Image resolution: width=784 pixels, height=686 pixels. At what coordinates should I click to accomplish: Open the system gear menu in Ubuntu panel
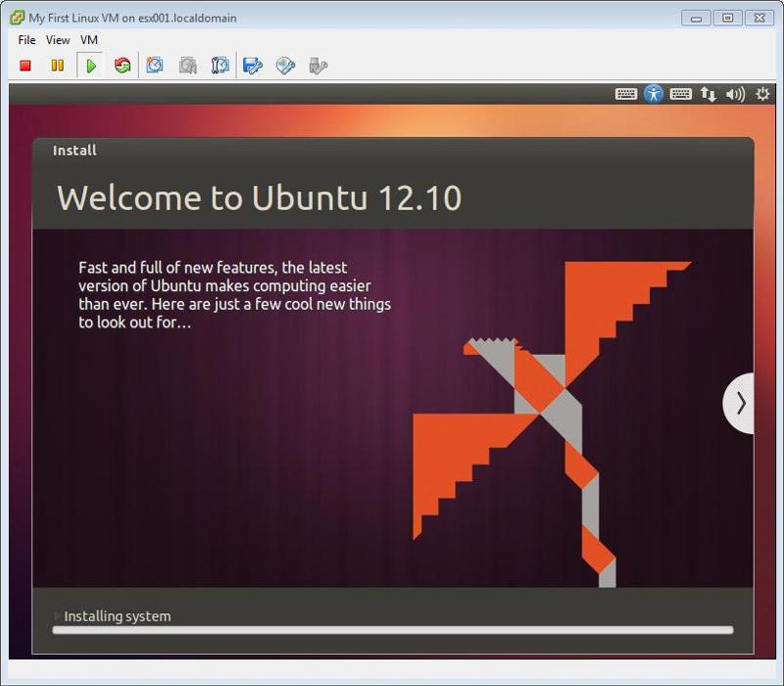pos(762,94)
